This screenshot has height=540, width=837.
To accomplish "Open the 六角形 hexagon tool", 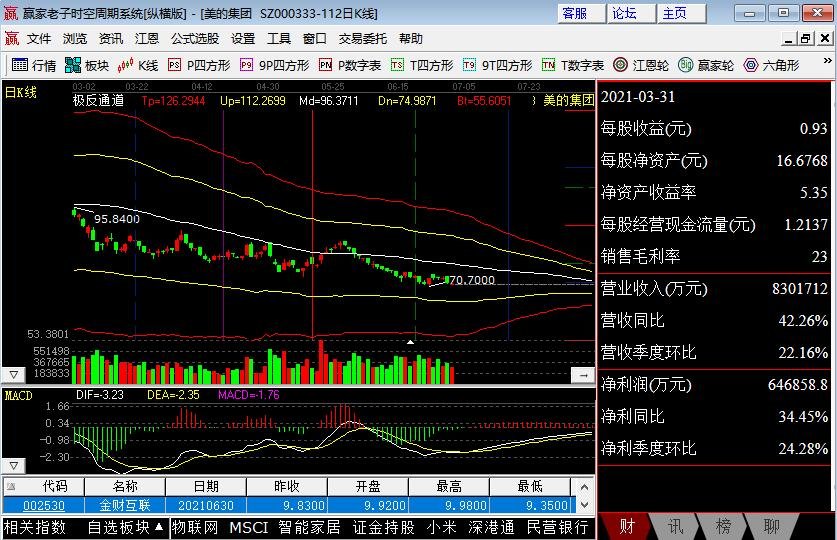I will pyautogui.click(x=771, y=65).
